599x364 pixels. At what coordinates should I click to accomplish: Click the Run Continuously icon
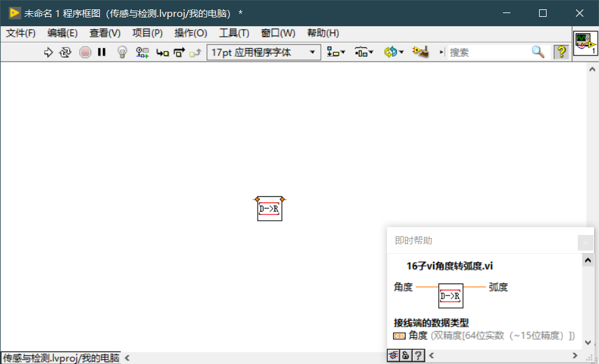(65, 52)
